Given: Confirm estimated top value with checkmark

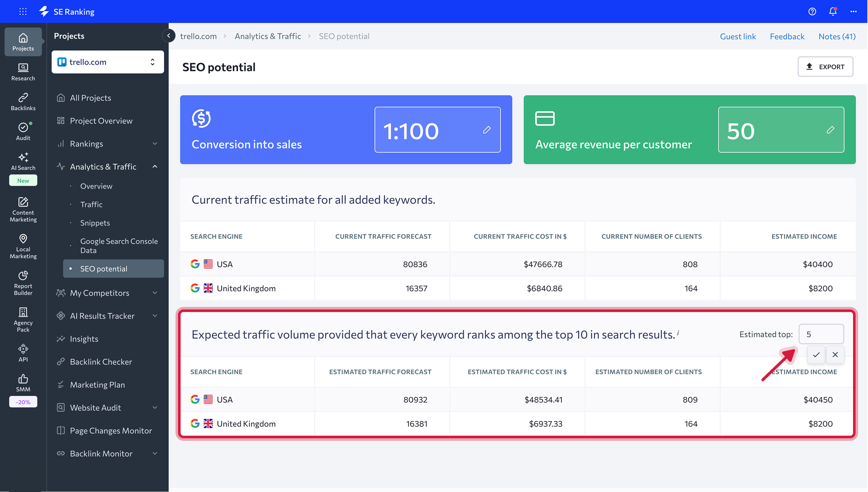Looking at the screenshot, I should (816, 355).
